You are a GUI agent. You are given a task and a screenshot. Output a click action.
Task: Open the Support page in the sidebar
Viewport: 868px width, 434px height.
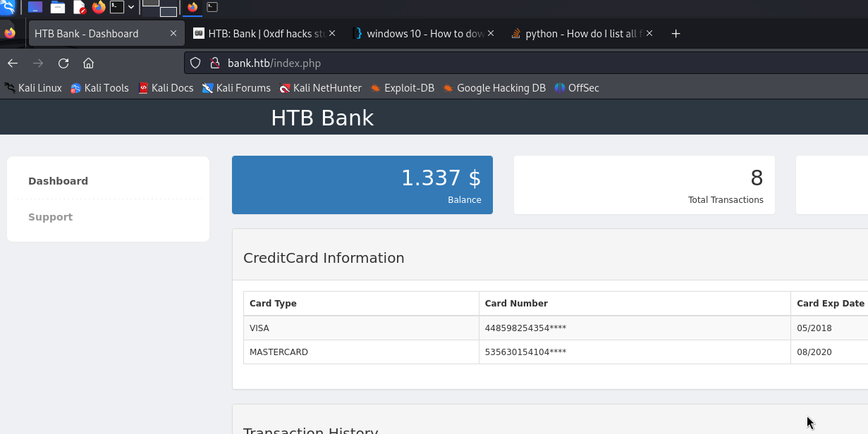pyautogui.click(x=50, y=217)
